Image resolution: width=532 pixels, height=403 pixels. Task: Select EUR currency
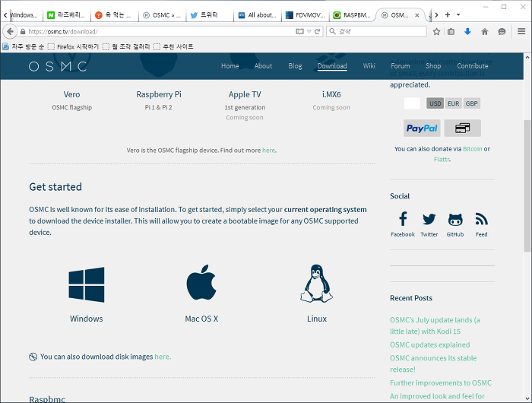[453, 103]
